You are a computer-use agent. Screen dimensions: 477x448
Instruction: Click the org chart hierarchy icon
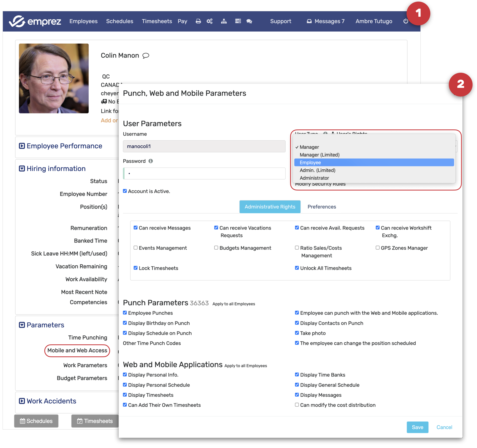[224, 21]
